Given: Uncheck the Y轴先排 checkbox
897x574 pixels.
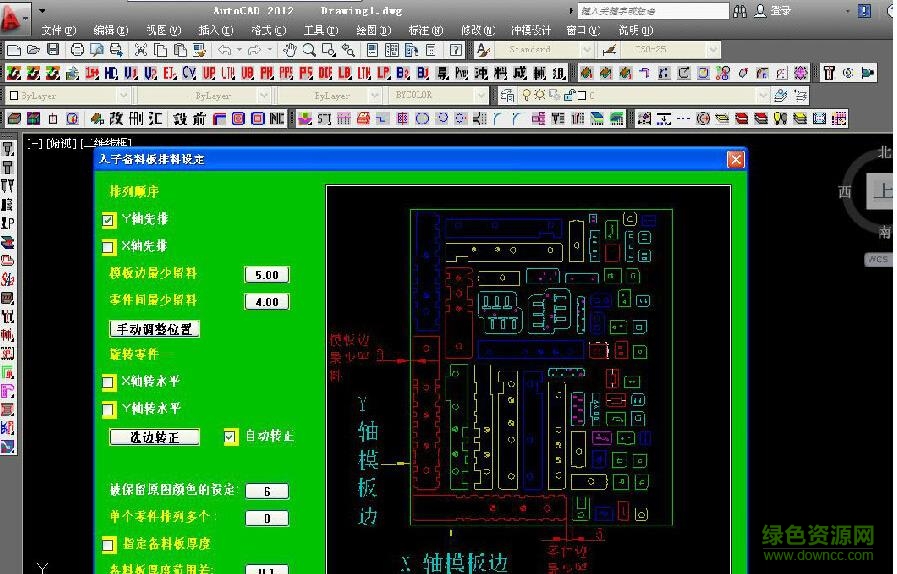Looking at the screenshot, I should pyautogui.click(x=108, y=220).
